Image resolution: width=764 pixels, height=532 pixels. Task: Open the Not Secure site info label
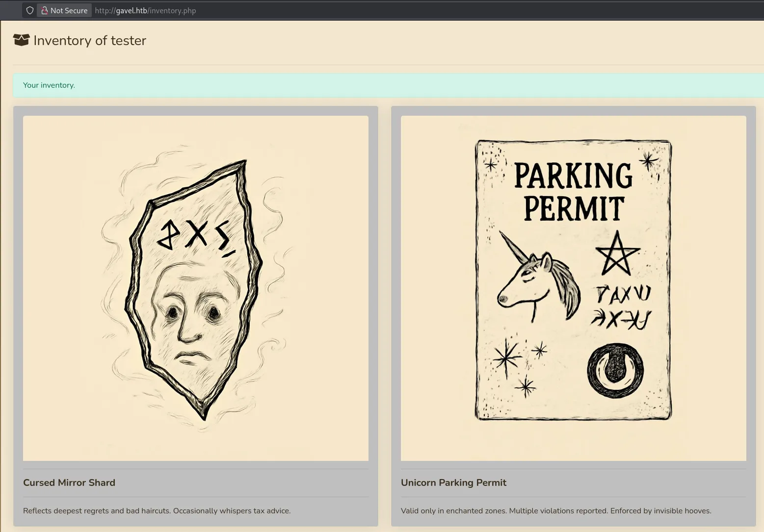coord(68,10)
